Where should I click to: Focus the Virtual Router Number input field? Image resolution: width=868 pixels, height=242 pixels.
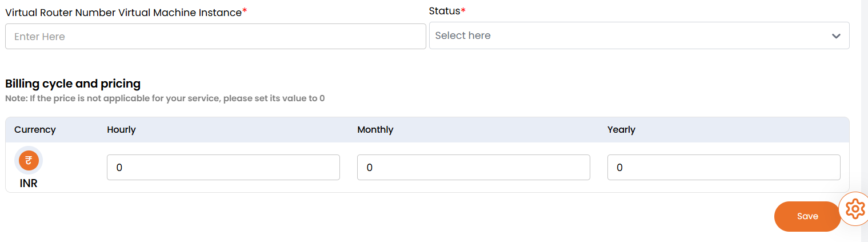pos(215,37)
